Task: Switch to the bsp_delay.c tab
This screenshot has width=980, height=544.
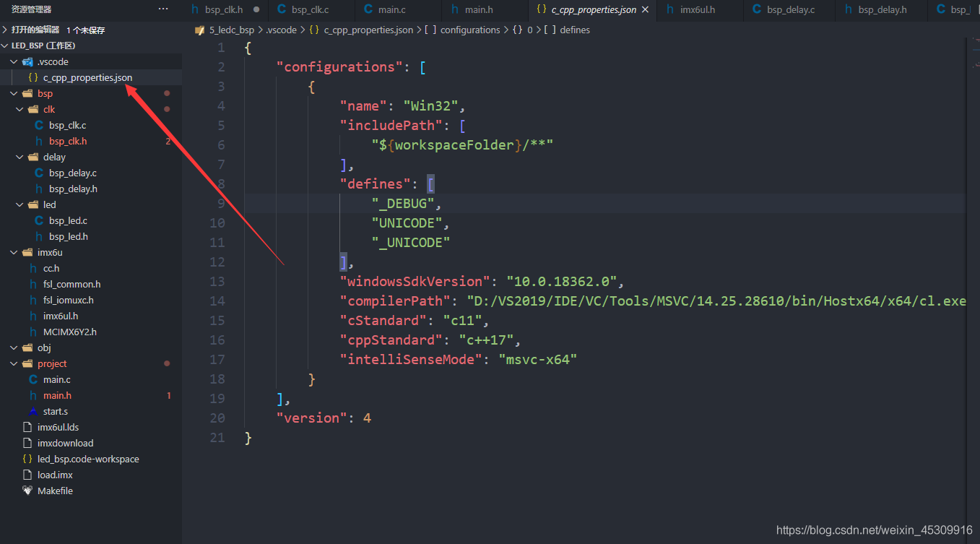Action: 791,9
